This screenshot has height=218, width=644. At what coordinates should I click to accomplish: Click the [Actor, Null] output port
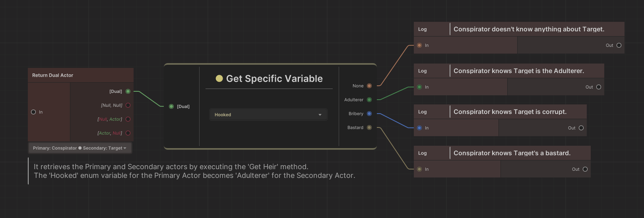(x=128, y=133)
